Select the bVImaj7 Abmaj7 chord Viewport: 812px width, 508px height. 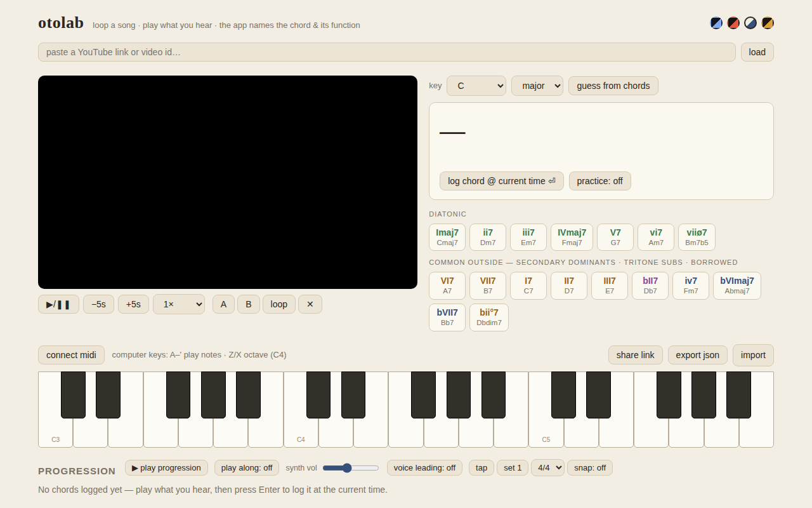pyautogui.click(x=737, y=286)
